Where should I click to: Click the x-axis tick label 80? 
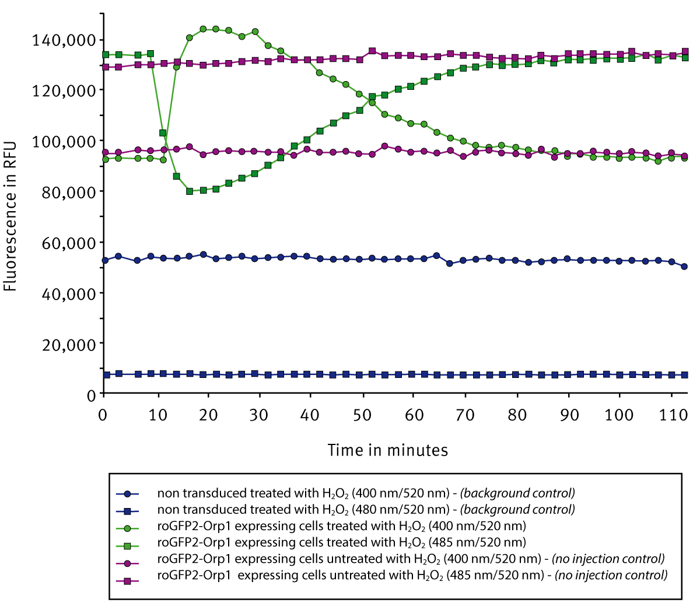tap(517, 415)
